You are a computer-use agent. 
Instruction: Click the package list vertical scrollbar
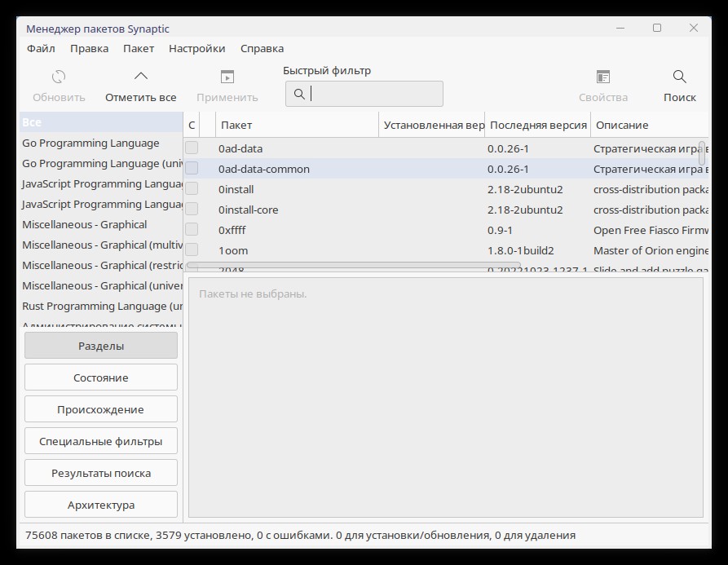pyautogui.click(x=702, y=153)
